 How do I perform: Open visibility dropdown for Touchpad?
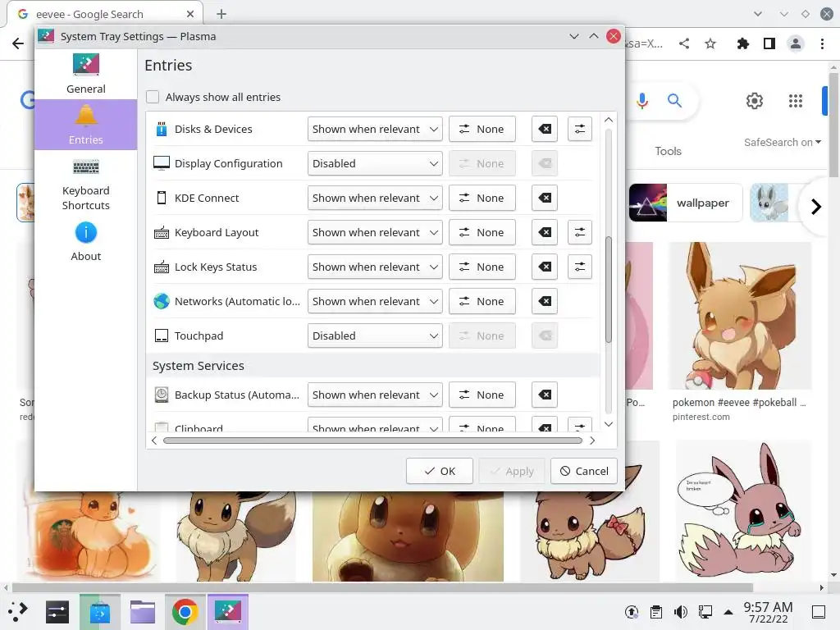pyautogui.click(x=375, y=336)
